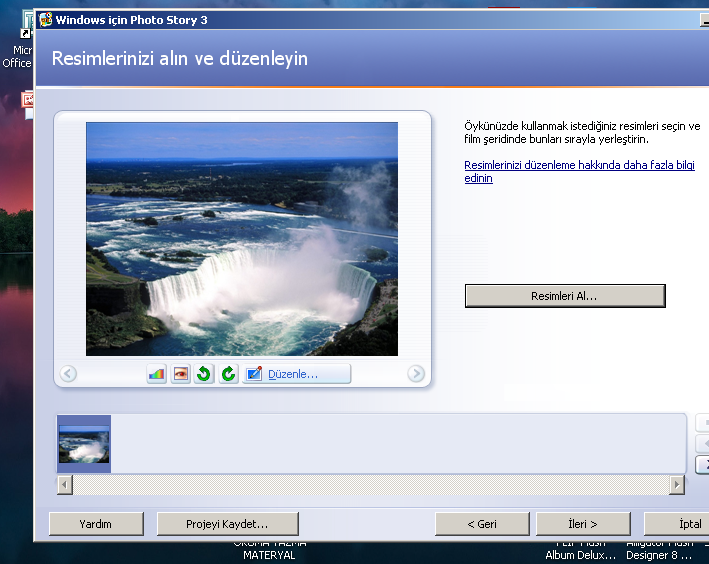Viewport: 709px width, 564px height.
Task: Click the Yardım help button
Action: (x=96, y=523)
